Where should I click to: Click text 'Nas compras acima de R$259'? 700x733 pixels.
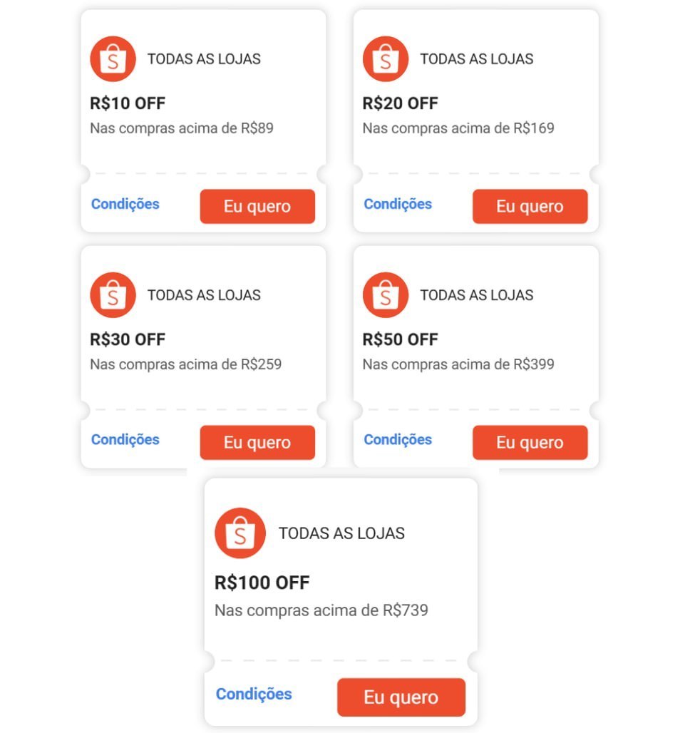(186, 364)
